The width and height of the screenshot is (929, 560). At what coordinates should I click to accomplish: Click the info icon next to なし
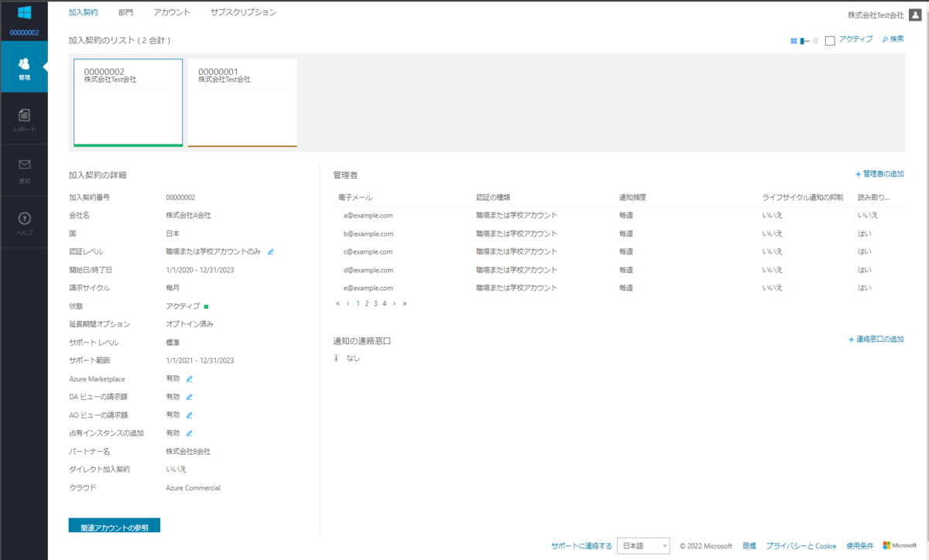pos(335,357)
